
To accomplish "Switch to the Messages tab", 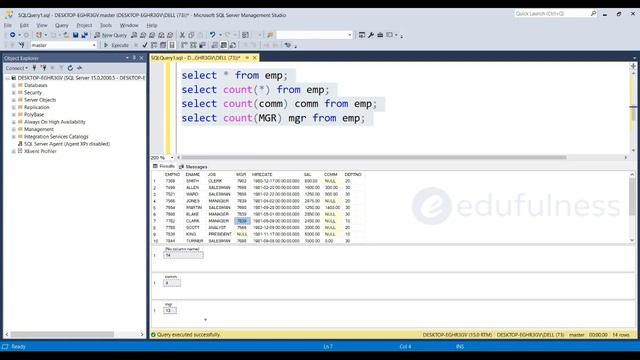I will coord(193,167).
